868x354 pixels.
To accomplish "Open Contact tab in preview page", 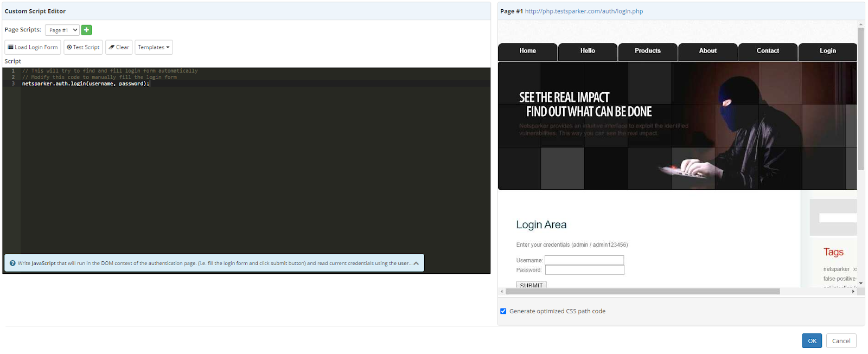I will tap(768, 51).
